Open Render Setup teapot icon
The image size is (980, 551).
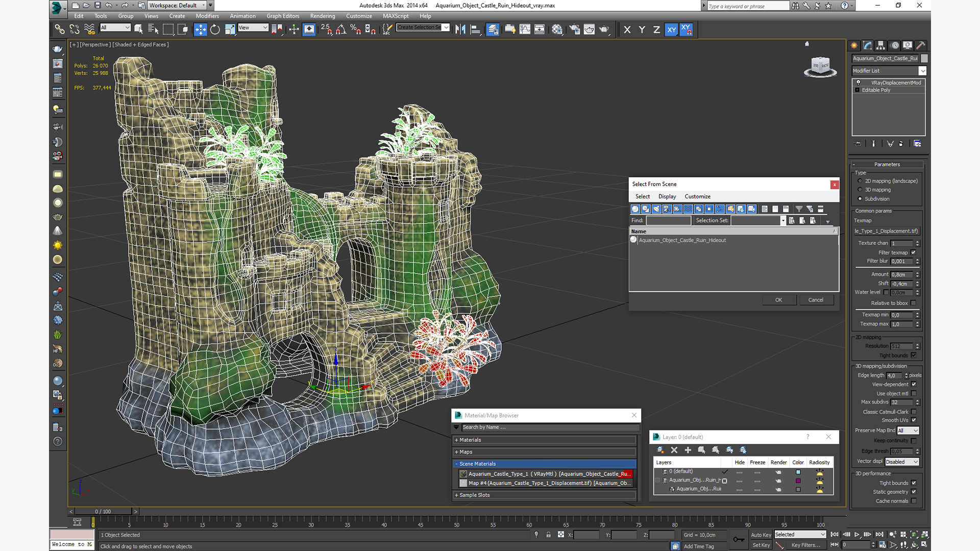click(x=574, y=30)
